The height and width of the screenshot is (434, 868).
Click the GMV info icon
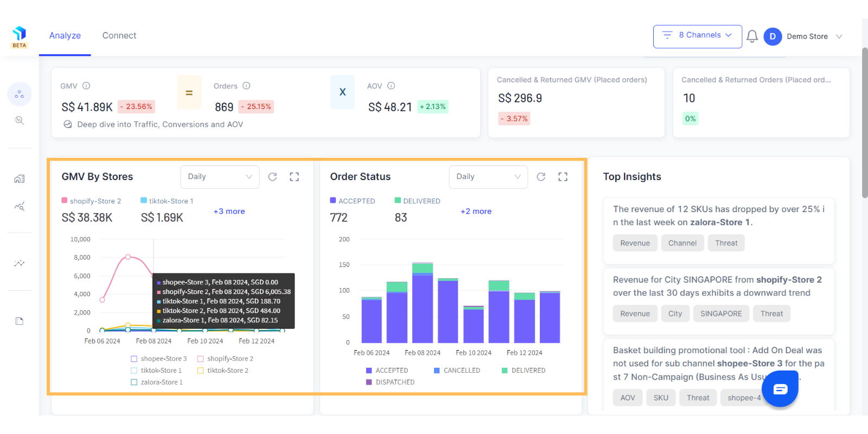(x=86, y=86)
